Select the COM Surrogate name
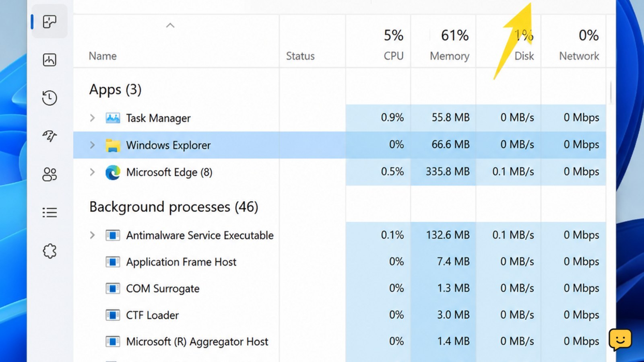Image resolution: width=644 pixels, height=362 pixels. pyautogui.click(x=163, y=288)
